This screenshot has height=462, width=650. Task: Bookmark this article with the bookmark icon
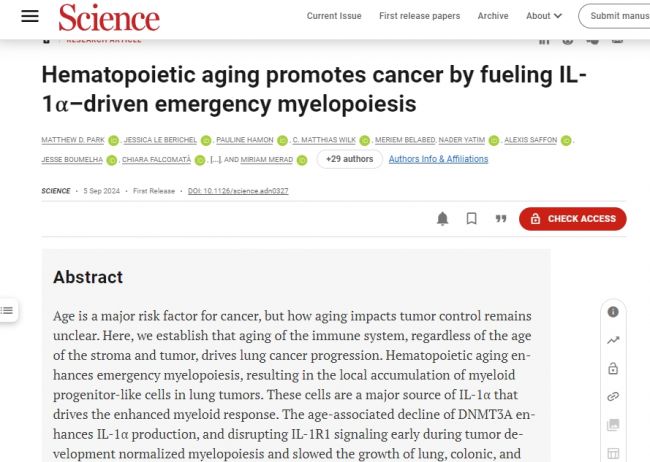(471, 219)
